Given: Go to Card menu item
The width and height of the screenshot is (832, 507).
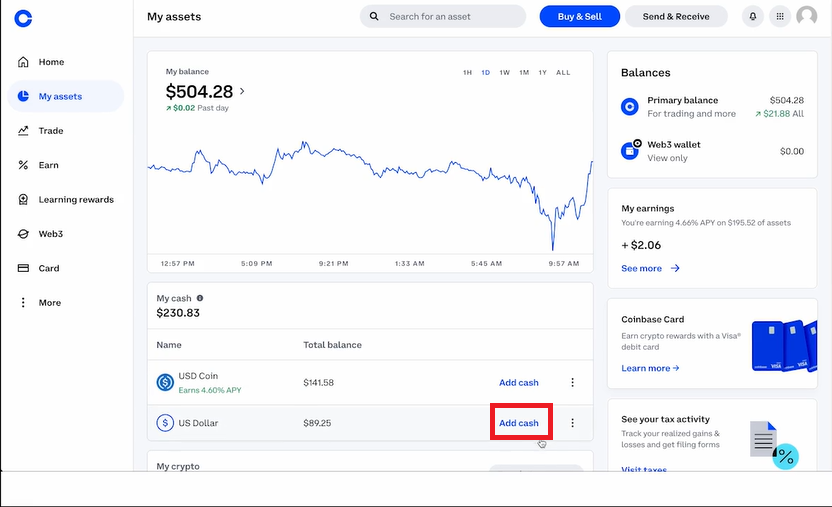Looking at the screenshot, I should pos(65,268).
